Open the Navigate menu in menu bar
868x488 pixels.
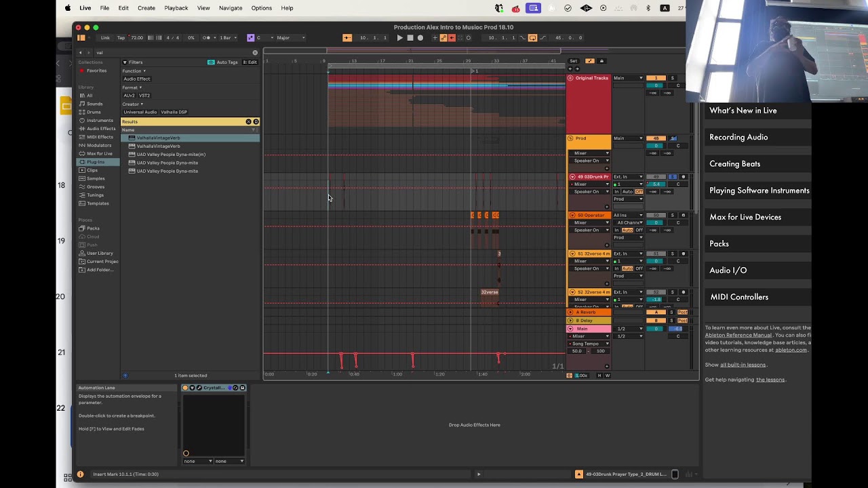(231, 8)
